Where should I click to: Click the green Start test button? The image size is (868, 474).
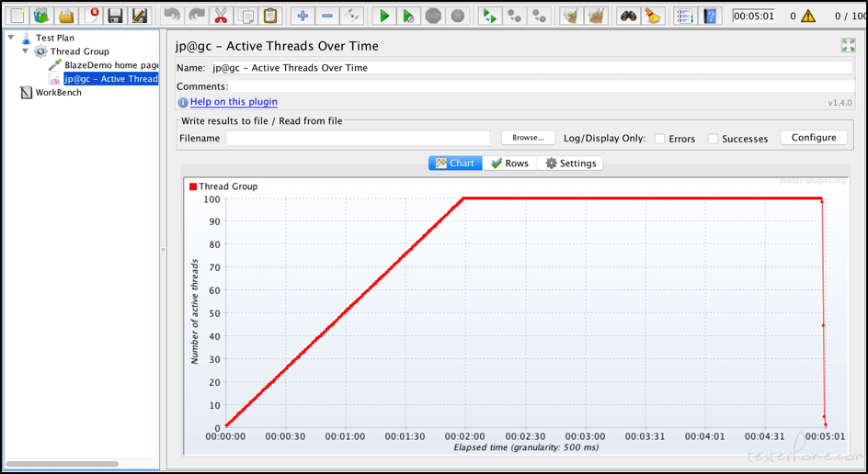(384, 16)
